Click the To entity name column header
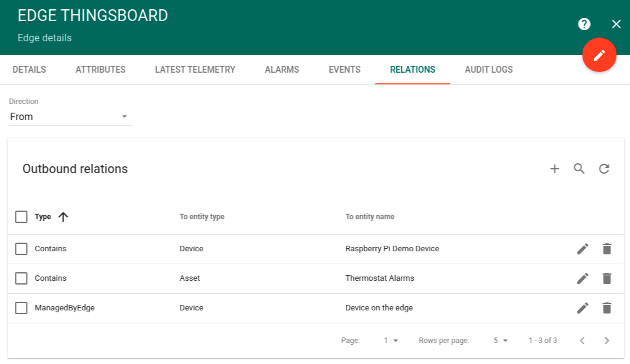Viewport: 630px width, 364px height. (x=370, y=217)
